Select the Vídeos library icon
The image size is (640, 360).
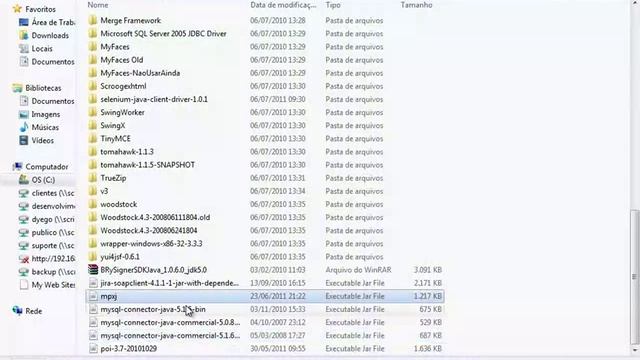tap(24, 140)
